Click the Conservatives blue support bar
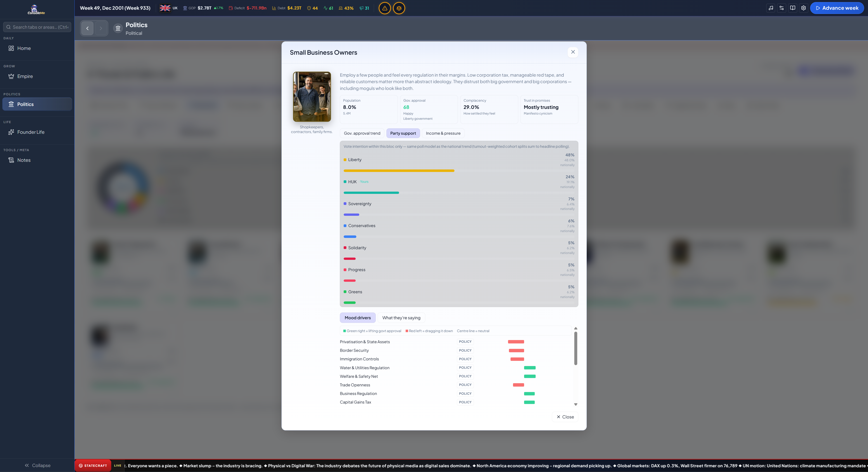868x472 pixels. pos(350,237)
